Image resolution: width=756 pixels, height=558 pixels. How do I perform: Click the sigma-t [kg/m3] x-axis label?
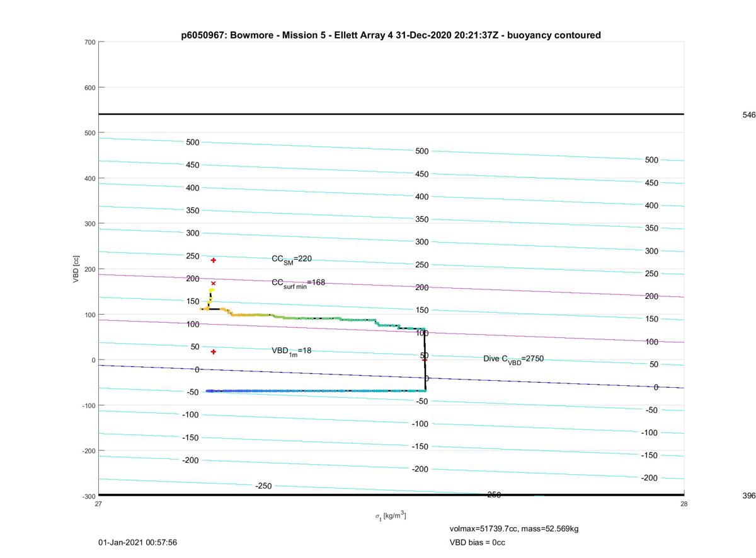point(391,516)
